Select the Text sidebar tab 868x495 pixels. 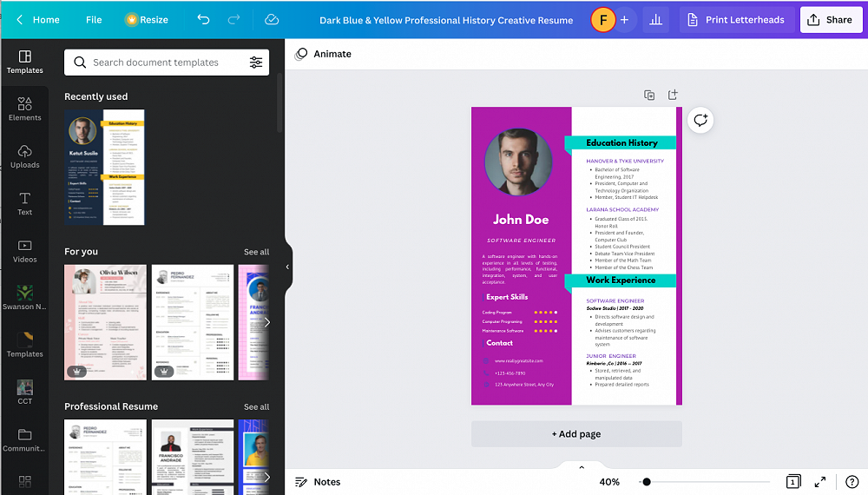tap(24, 203)
